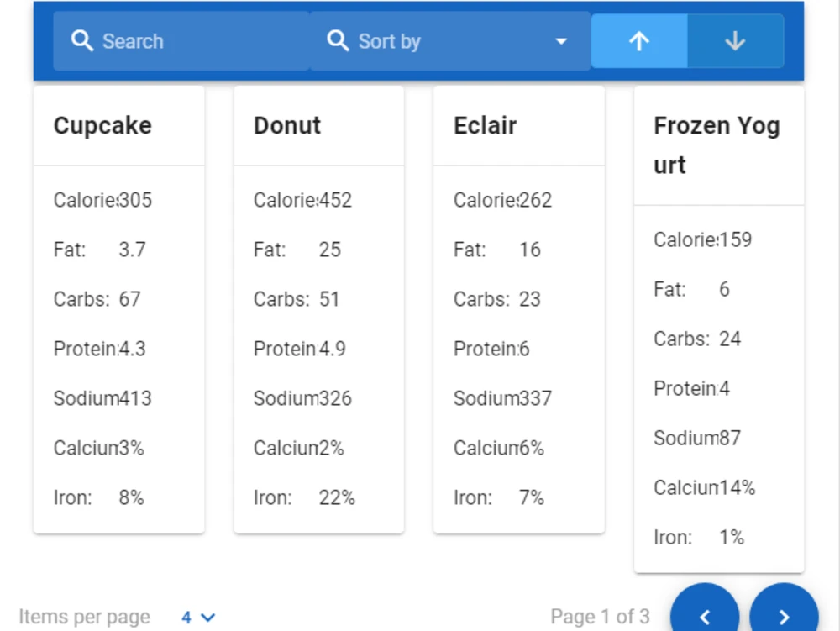The image size is (840, 631).
Task: Go to the previous page with the left chevron
Action: click(x=705, y=616)
